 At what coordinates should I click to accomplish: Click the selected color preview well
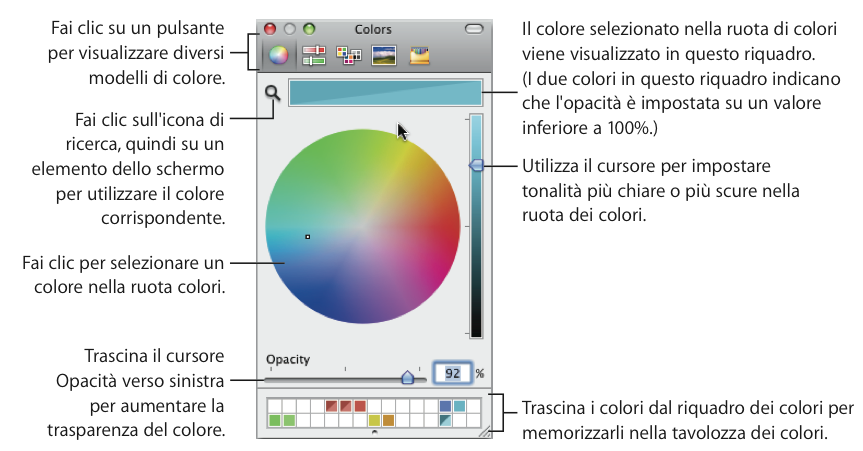[x=385, y=93]
